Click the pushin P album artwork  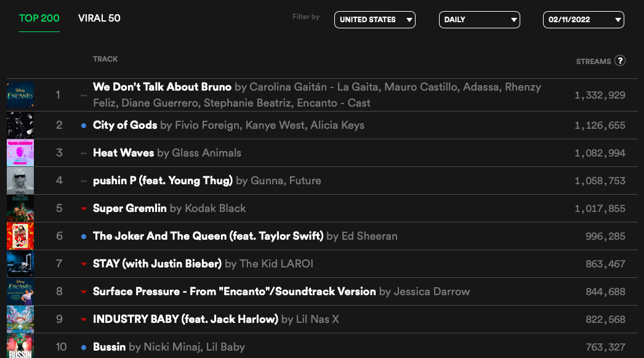pos(20,181)
